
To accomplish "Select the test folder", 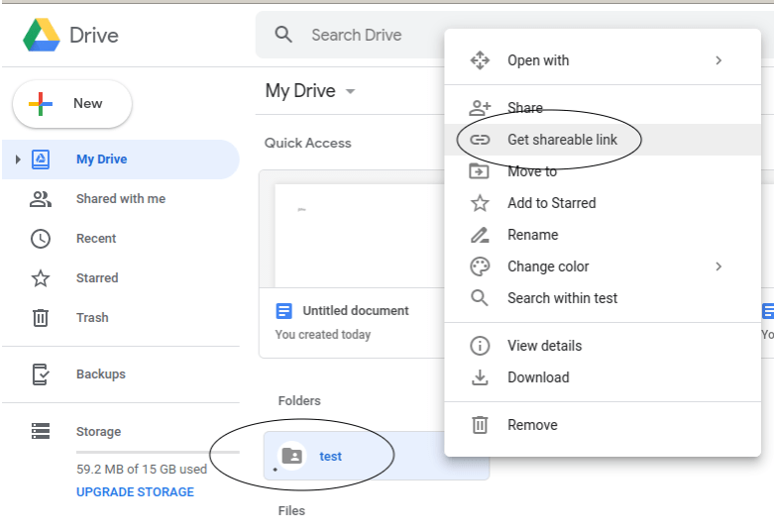I will click(x=330, y=456).
